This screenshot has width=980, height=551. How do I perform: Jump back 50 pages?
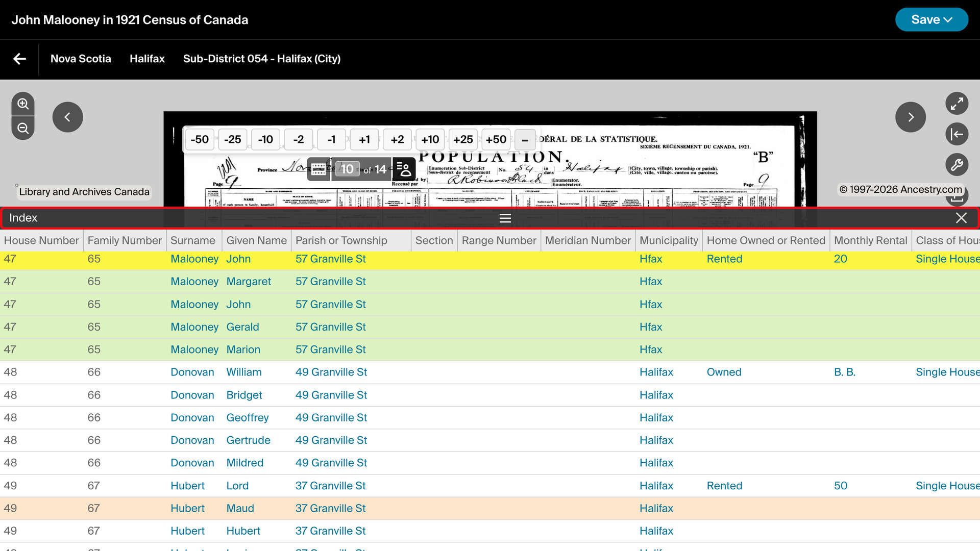[200, 140]
